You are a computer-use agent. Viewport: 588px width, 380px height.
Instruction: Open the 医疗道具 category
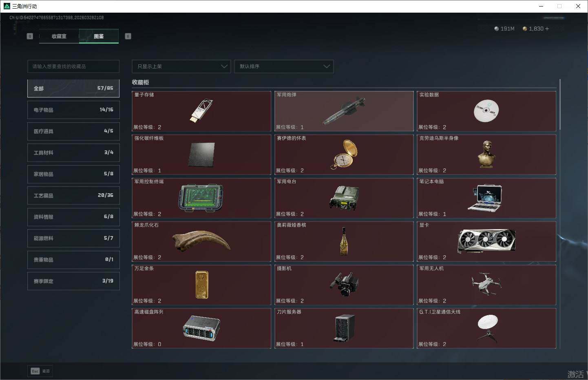pyautogui.click(x=73, y=131)
